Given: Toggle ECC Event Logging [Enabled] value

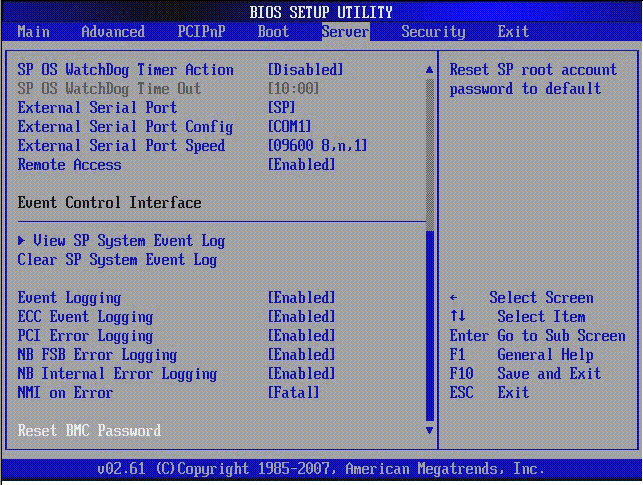Looking at the screenshot, I should (301, 317).
